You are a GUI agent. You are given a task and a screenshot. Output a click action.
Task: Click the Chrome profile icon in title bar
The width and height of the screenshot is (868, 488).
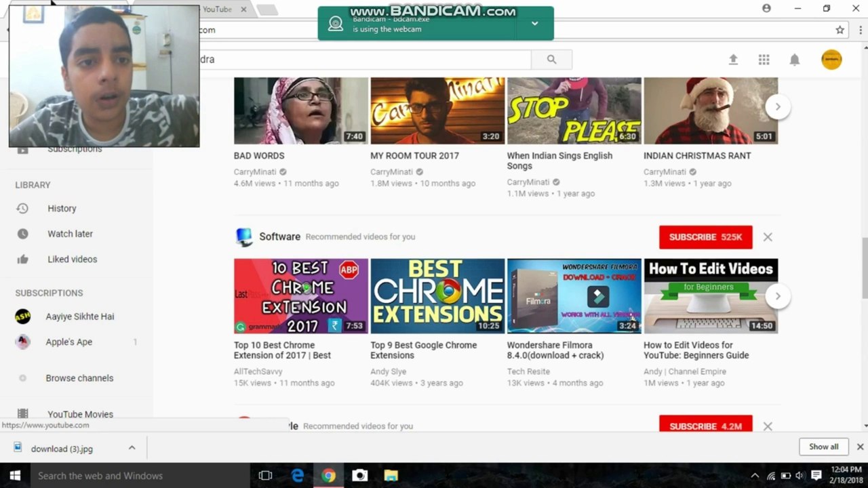pyautogui.click(x=766, y=8)
